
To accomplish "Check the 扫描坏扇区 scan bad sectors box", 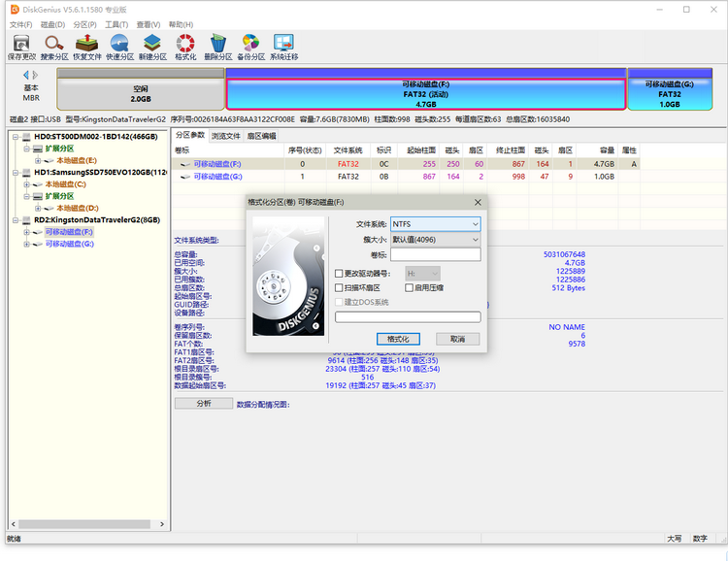I will click(339, 288).
